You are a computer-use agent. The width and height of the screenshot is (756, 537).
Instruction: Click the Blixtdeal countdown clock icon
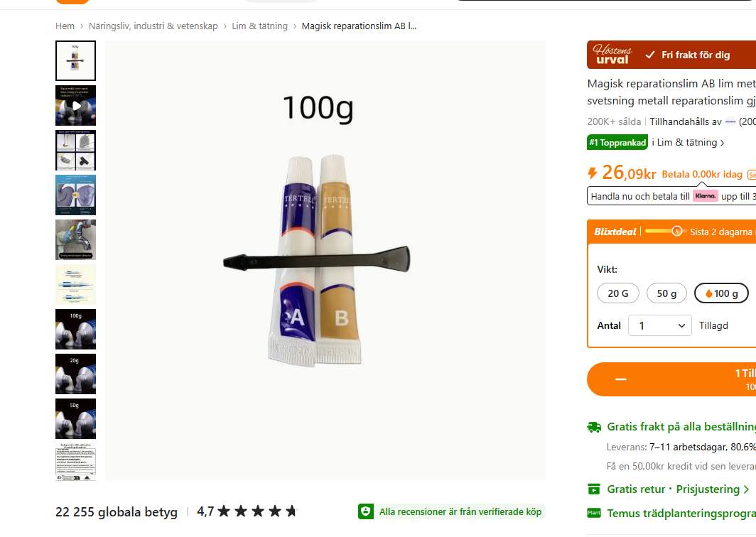pyautogui.click(x=677, y=232)
